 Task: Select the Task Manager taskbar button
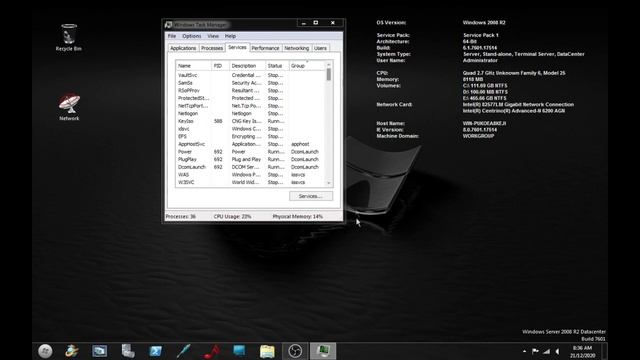tap(323, 351)
